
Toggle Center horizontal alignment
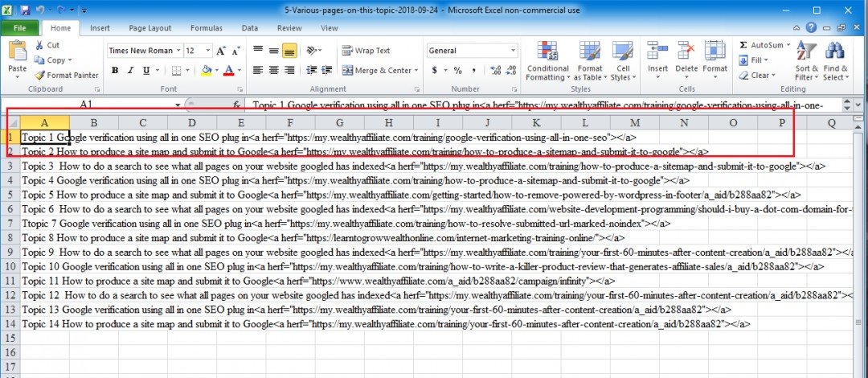click(x=273, y=71)
